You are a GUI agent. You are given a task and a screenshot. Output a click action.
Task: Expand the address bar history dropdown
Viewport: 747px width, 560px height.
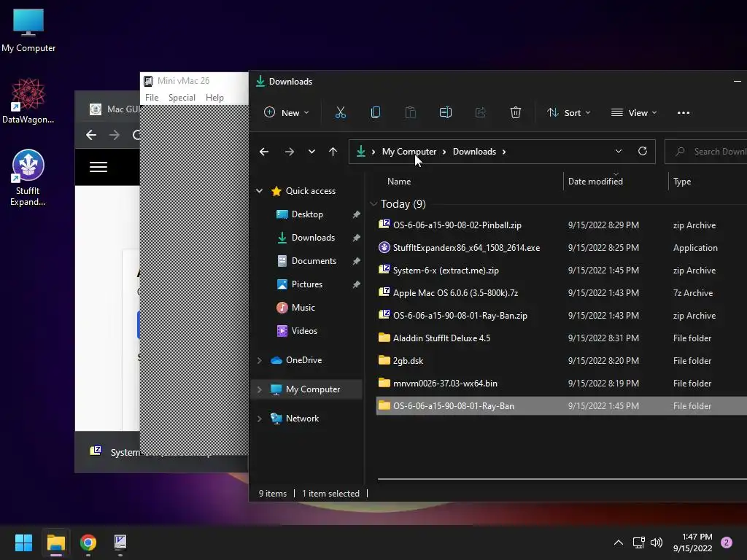619,151
